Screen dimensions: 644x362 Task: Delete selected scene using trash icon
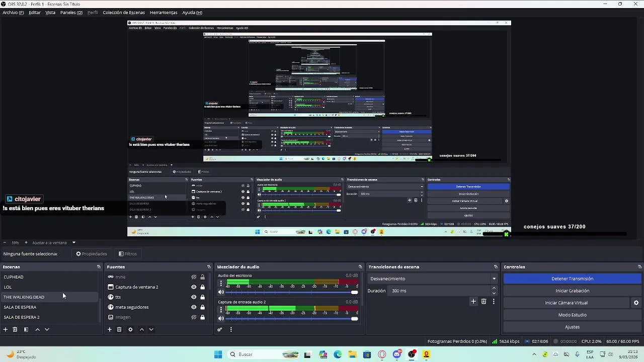(15, 329)
